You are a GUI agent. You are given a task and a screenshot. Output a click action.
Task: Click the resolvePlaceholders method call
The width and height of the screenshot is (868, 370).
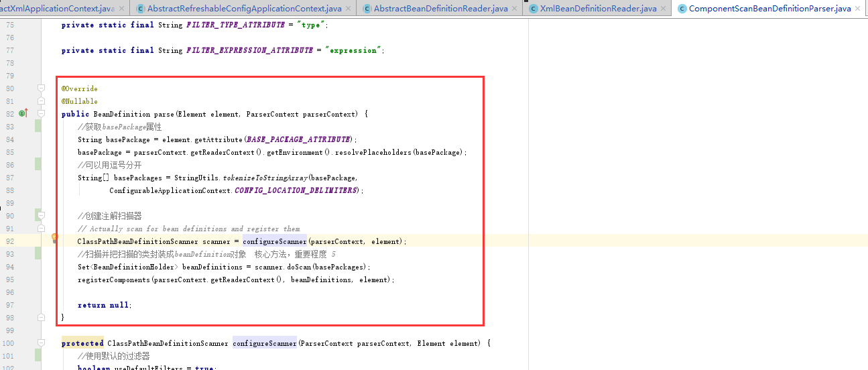(374, 152)
